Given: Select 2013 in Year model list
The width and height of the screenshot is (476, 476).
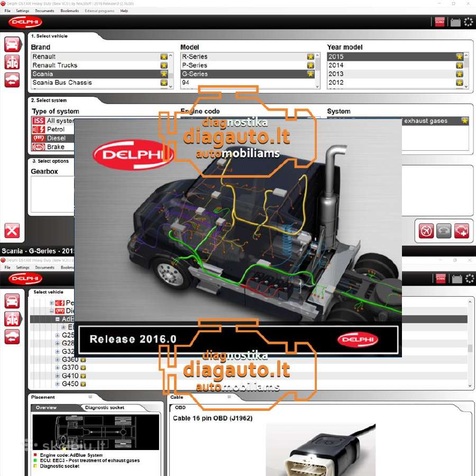Looking at the screenshot, I should 395,74.
